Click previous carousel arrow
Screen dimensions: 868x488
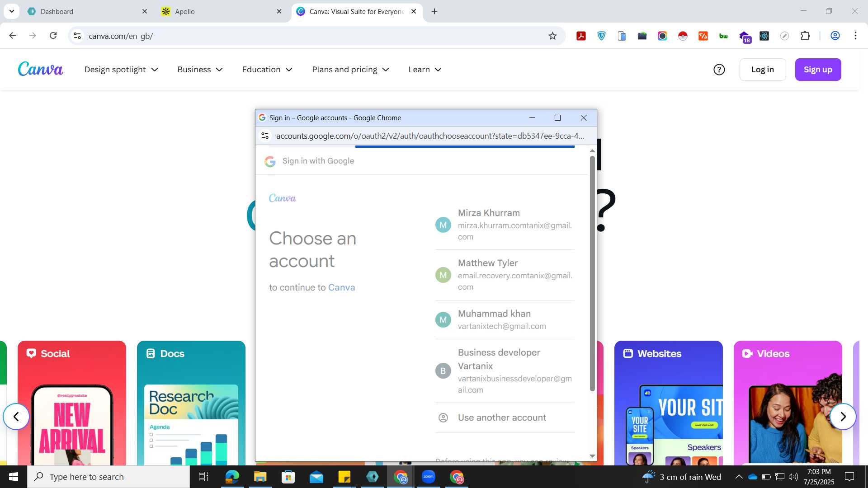(x=16, y=417)
